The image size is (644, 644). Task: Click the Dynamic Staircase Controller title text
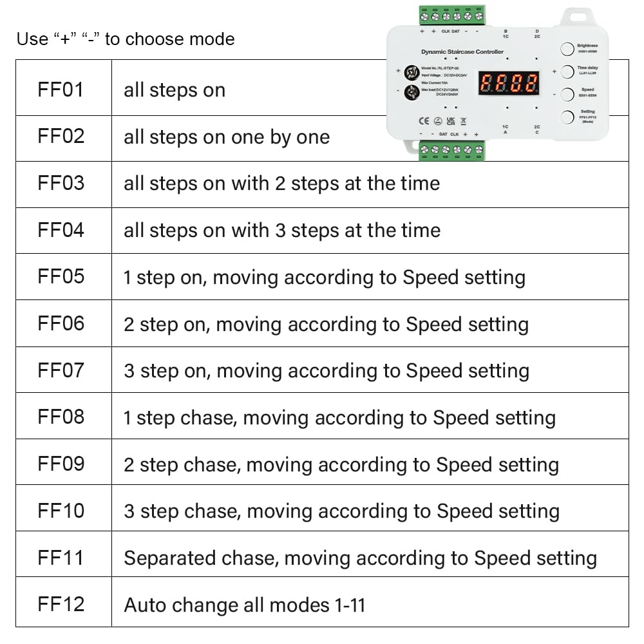click(462, 52)
